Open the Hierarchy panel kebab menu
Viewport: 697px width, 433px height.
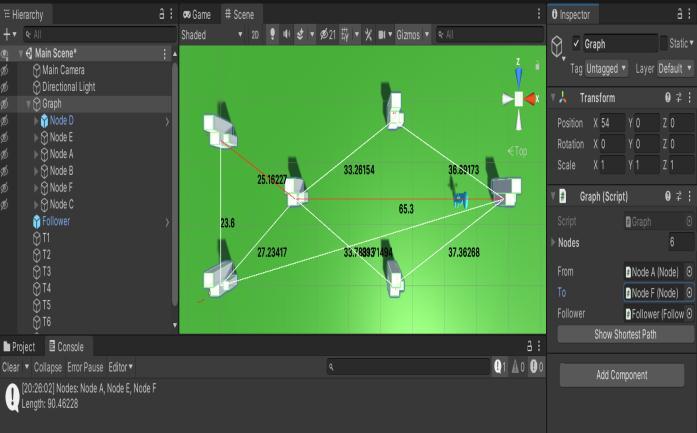(171, 14)
